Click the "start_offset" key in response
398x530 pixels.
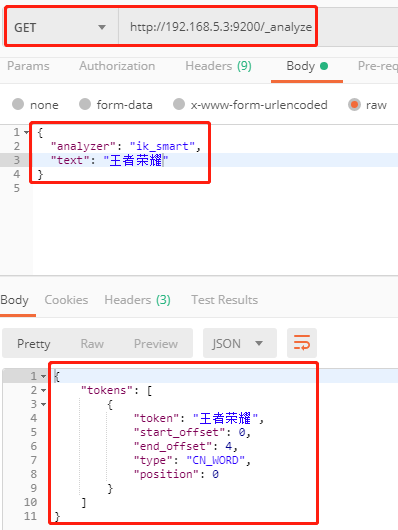click(179, 432)
